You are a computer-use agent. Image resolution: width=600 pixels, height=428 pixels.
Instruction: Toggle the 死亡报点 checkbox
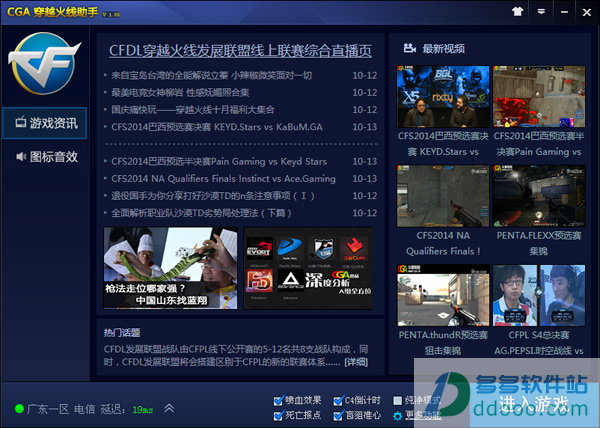(279, 416)
